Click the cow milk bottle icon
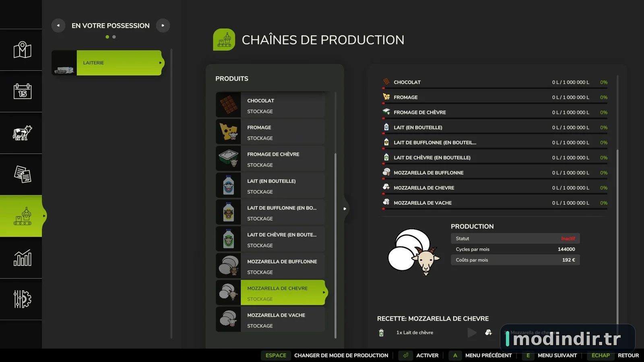The width and height of the screenshot is (644, 362). click(228, 185)
